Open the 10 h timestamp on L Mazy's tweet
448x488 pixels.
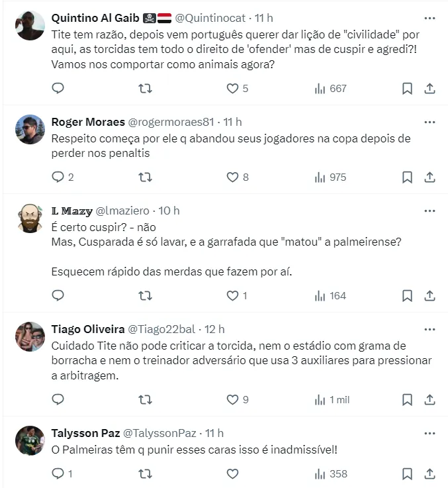click(169, 211)
